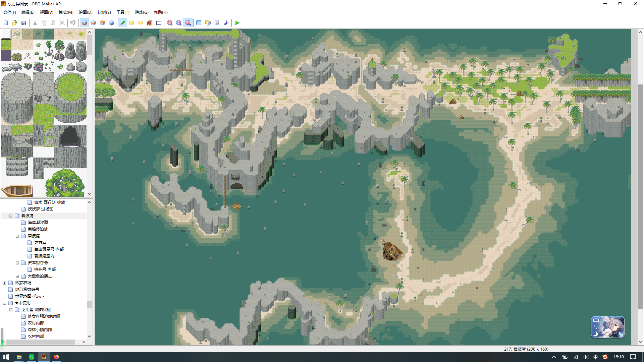The width and height of the screenshot is (644, 362).
Task: Open the 文件(F) menu
Action: [x=10, y=12]
